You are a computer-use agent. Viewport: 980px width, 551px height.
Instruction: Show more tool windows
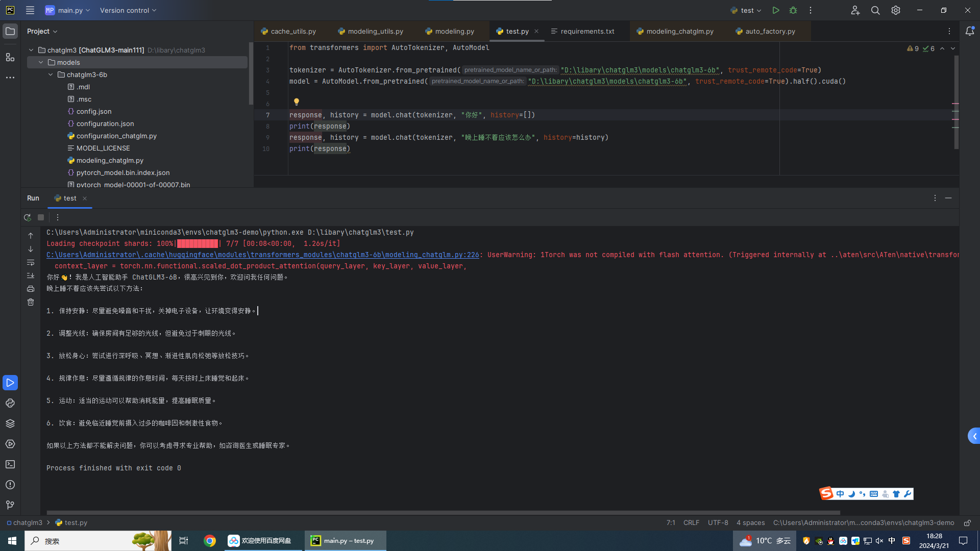click(10, 78)
